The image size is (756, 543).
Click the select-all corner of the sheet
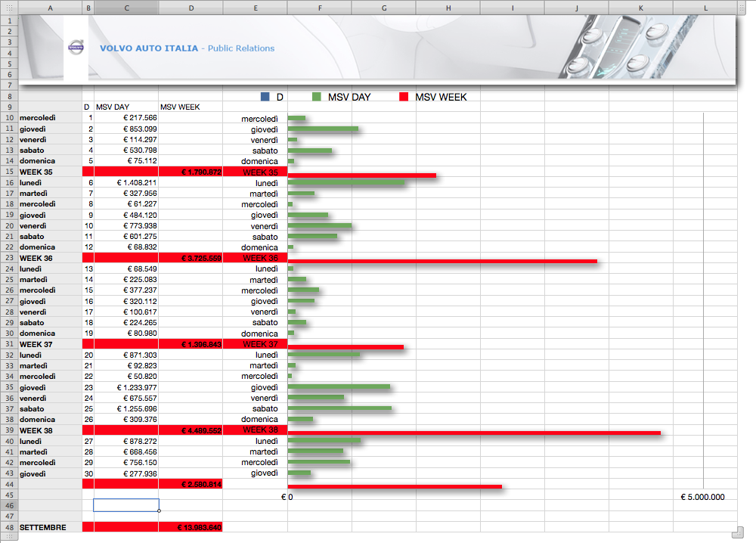click(9, 8)
